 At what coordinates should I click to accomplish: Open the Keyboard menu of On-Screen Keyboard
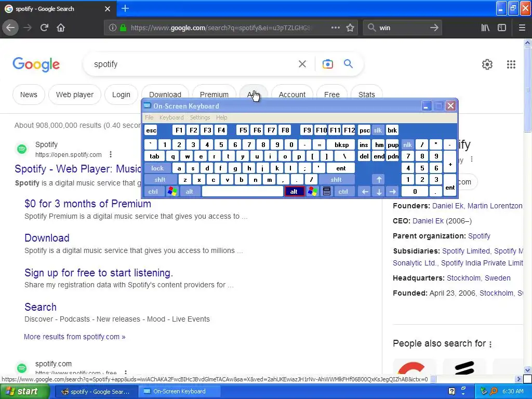coord(171,117)
